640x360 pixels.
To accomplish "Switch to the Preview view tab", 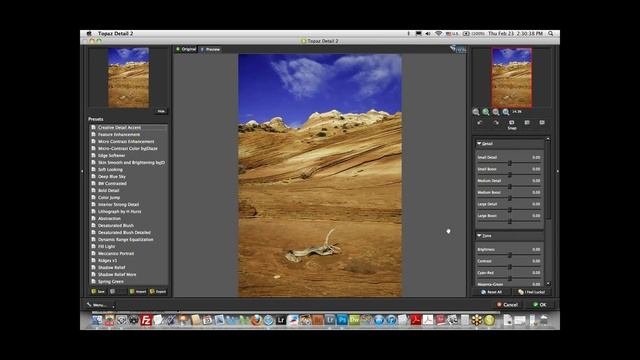I will click(211, 49).
